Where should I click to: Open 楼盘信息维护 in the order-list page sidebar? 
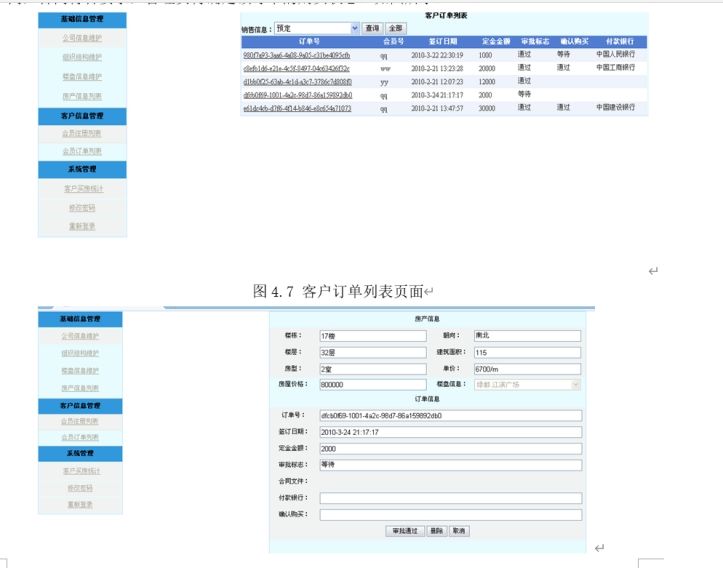coord(82,77)
